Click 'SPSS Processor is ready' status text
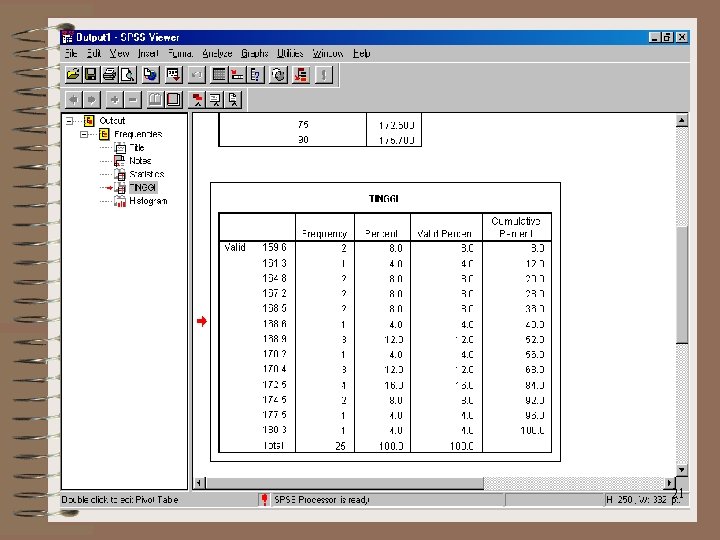This screenshot has height=540, width=720. [321, 500]
